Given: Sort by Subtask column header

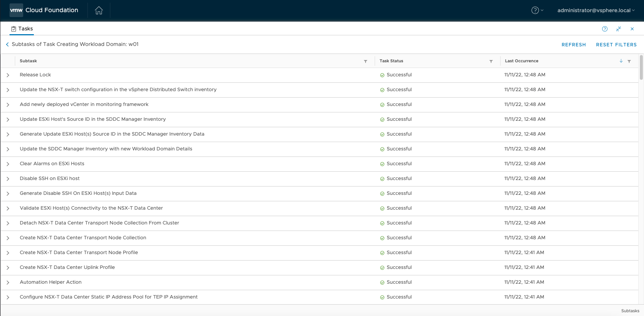Looking at the screenshot, I should 28,61.
